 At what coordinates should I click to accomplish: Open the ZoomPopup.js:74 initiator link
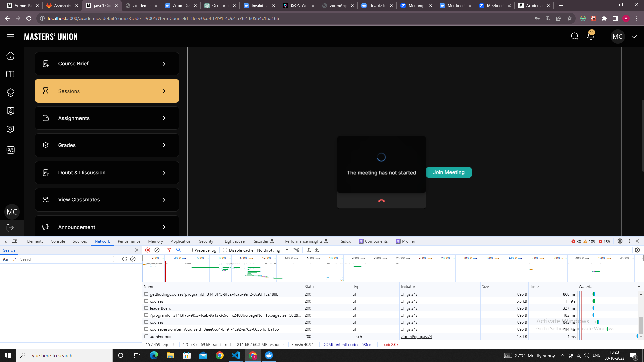[x=416, y=337]
